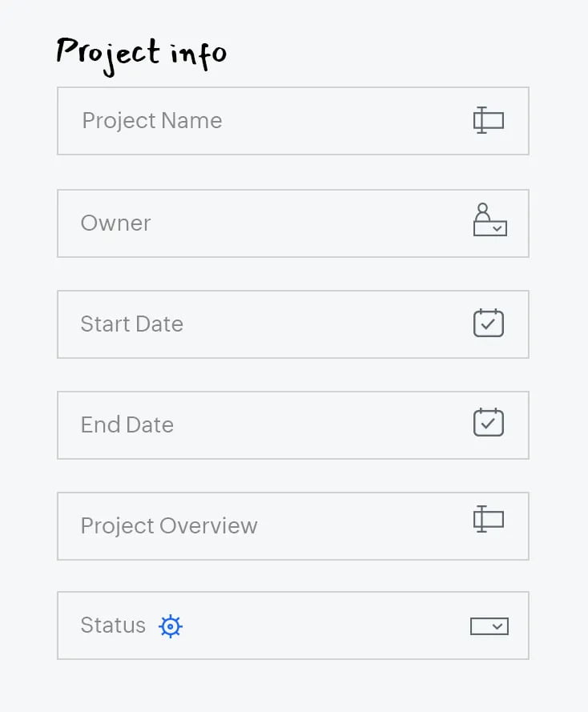Click the user picker icon in Owner
588x712 pixels.
(x=489, y=220)
